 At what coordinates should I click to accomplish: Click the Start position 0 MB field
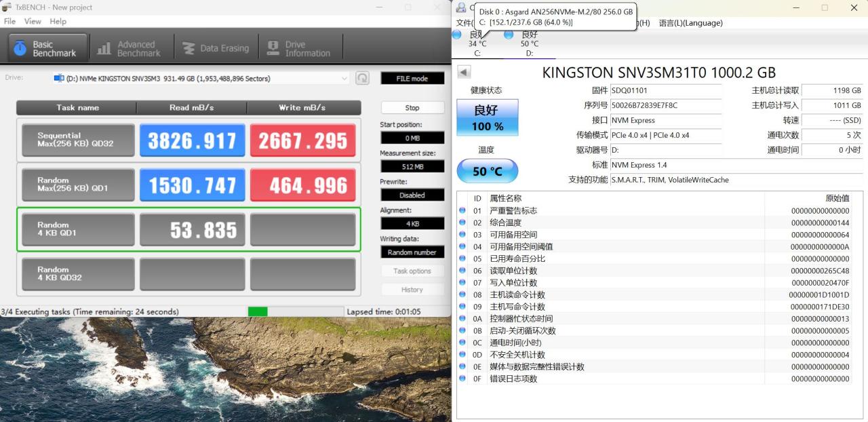412,138
